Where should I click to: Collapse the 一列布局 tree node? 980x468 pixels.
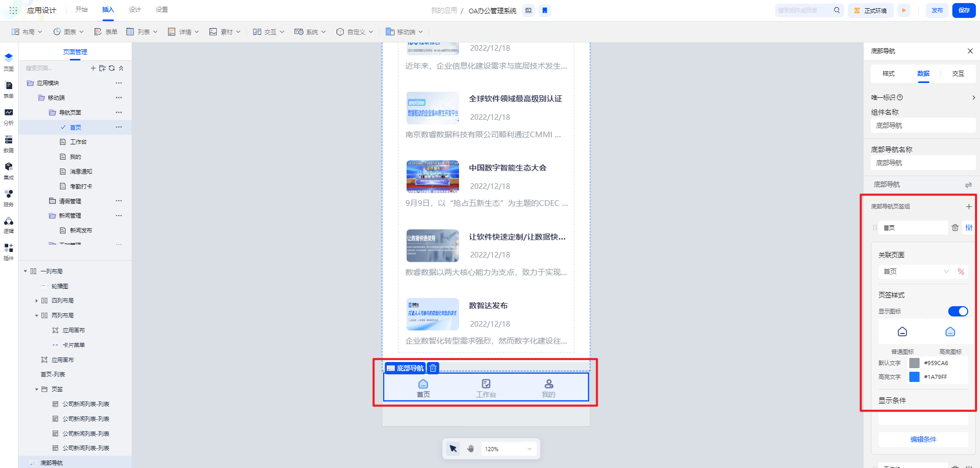(x=25, y=271)
